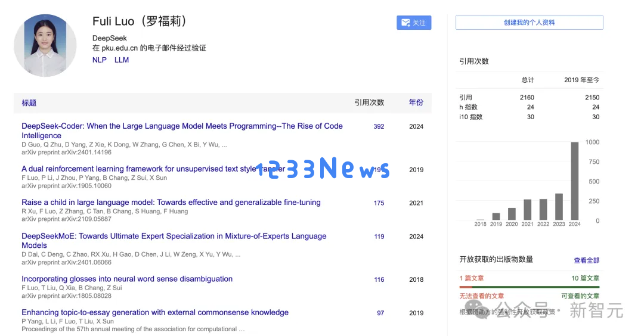Click the Fuli Luo (罗福莉) name heading
644x336 pixels.
click(x=140, y=21)
